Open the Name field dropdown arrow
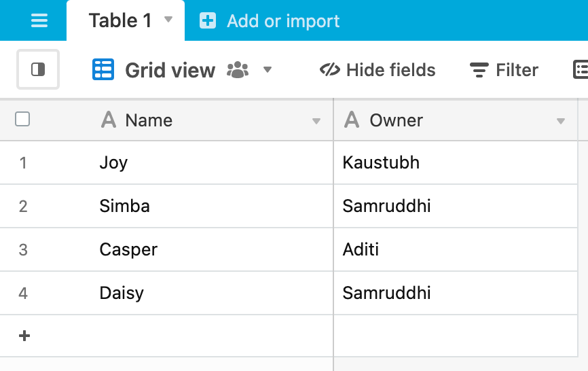Screen dimensions: 588x371 [316, 121]
